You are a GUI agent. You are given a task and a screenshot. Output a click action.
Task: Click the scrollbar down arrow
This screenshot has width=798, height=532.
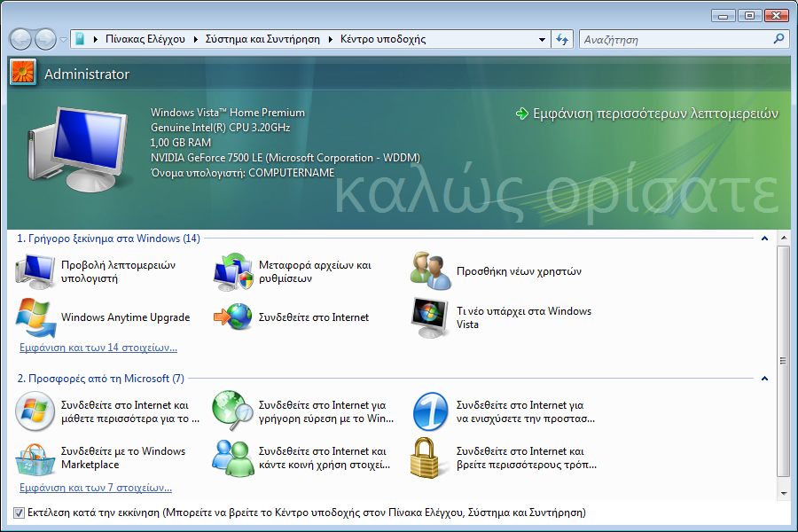pos(783,493)
